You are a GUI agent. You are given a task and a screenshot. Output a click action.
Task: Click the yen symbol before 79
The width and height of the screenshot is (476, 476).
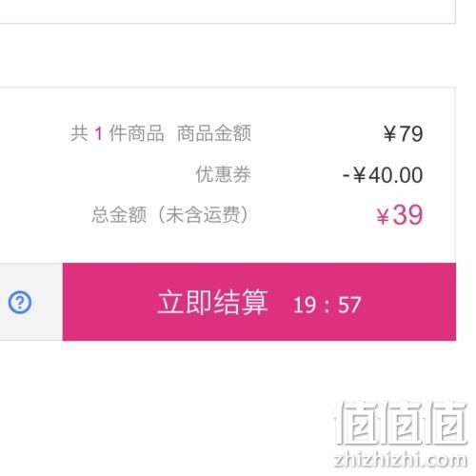click(x=389, y=133)
